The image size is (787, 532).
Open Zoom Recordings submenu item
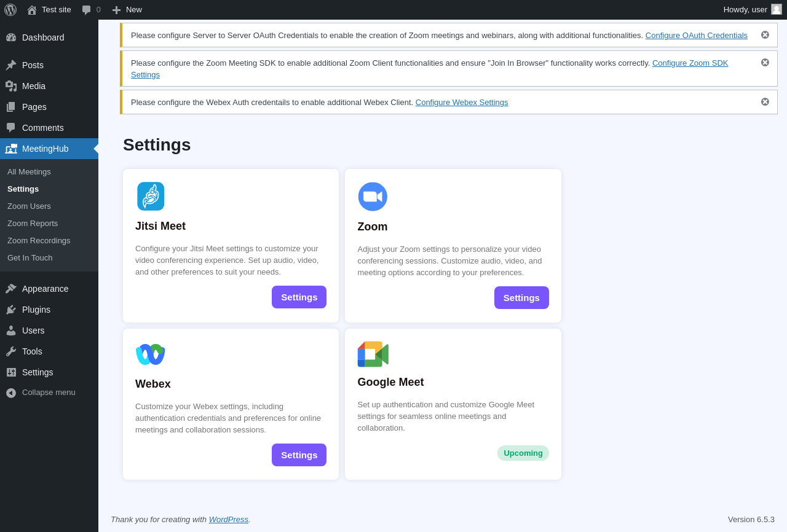(x=39, y=241)
